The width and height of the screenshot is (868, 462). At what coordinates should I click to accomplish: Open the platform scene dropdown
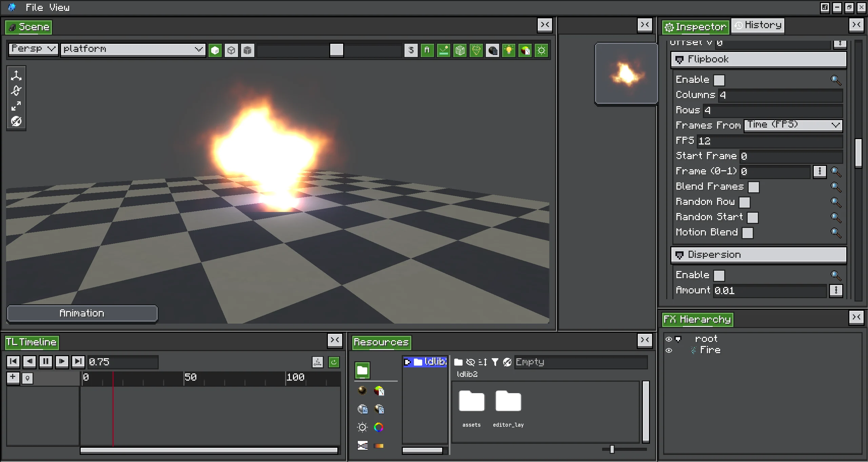click(133, 50)
